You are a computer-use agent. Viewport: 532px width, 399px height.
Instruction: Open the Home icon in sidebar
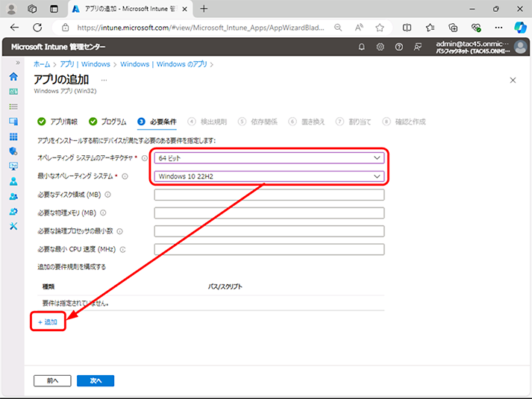coord(13,77)
